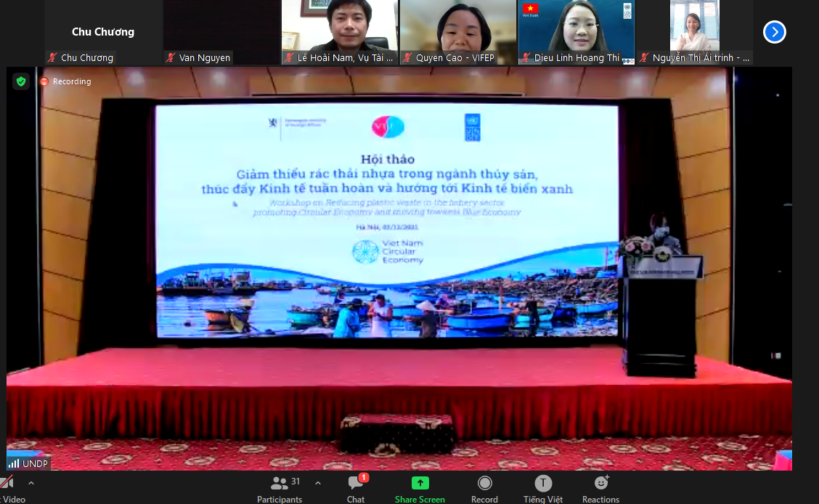Select Nguyễn Thị Ái trinh's video tile

694,29
